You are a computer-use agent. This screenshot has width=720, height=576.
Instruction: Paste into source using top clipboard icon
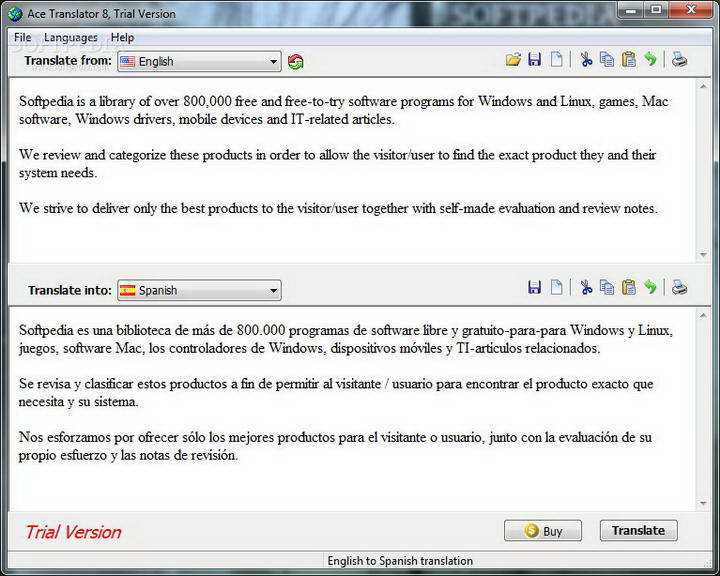pos(629,60)
